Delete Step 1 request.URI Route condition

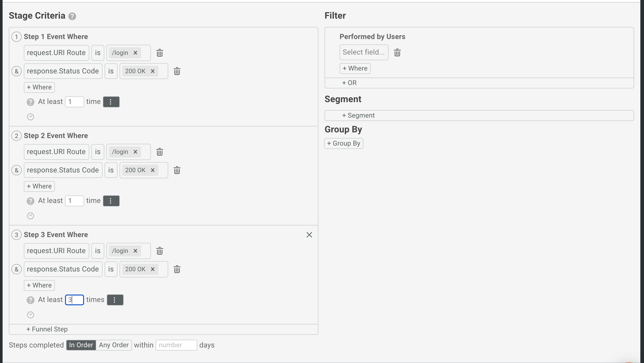(x=159, y=53)
